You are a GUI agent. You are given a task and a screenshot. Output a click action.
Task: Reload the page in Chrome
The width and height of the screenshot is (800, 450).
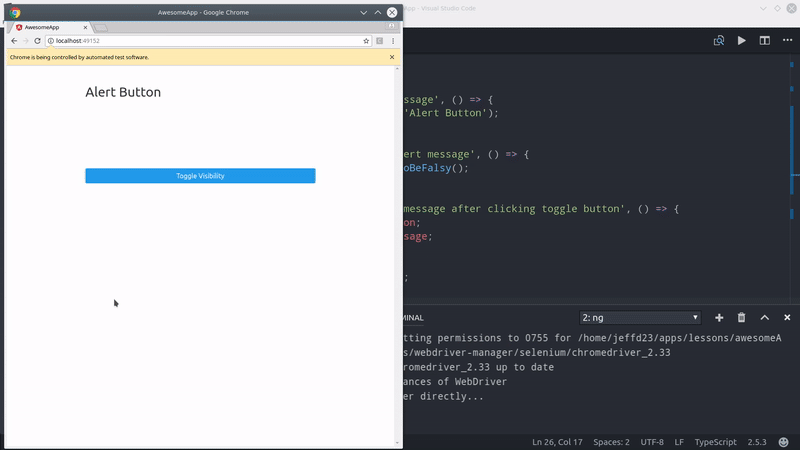pyautogui.click(x=38, y=41)
